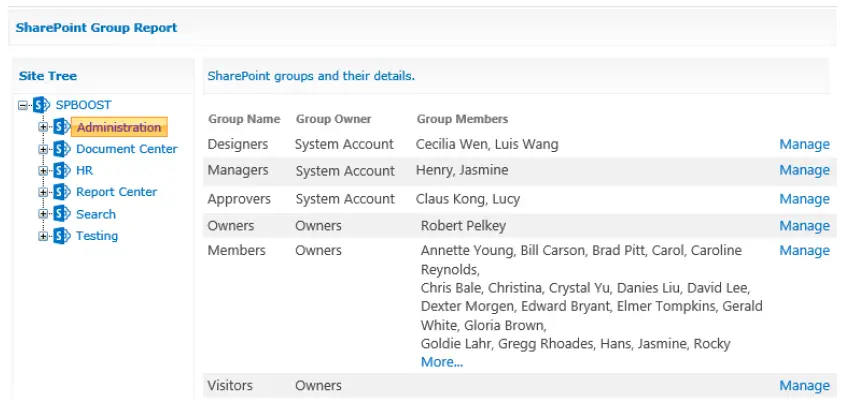This screenshot has height=402, width=841.
Task: Show more Members with the More link
Action: click(x=441, y=362)
